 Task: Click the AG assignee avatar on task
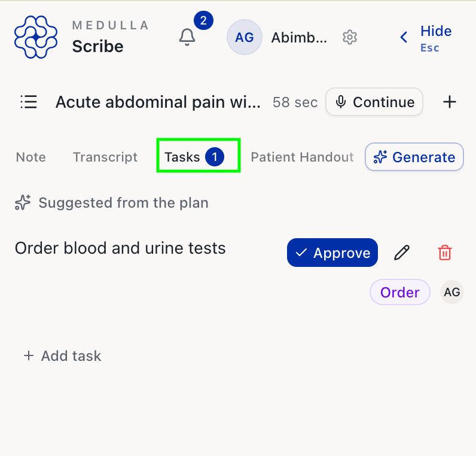coord(451,292)
